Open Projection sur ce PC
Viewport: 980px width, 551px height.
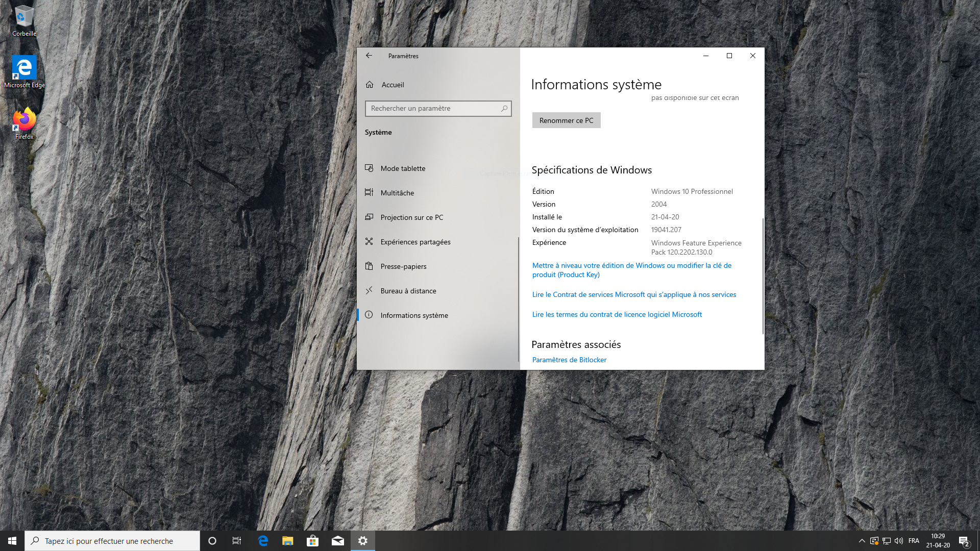pyautogui.click(x=411, y=217)
